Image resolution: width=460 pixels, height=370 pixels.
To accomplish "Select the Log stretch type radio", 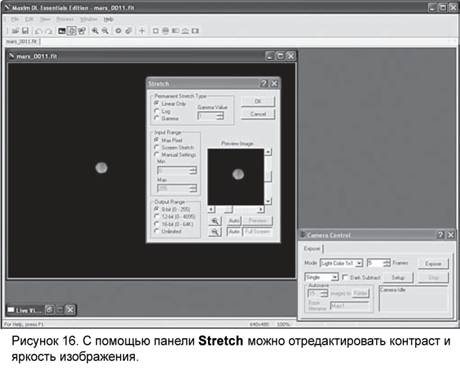I will tap(156, 111).
